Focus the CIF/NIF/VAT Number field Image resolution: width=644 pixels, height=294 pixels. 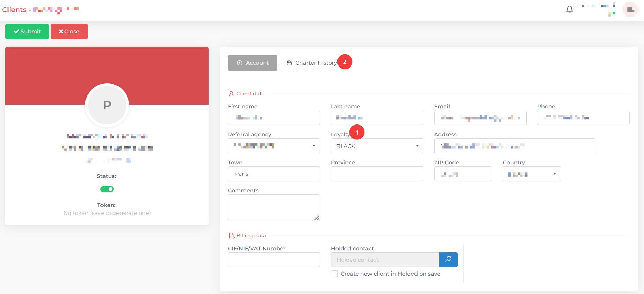point(274,260)
